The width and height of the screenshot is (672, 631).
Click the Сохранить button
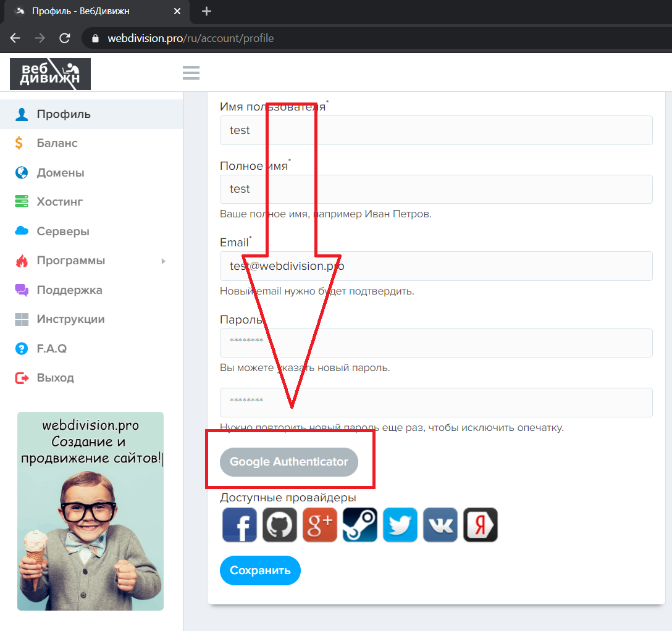coord(260,570)
